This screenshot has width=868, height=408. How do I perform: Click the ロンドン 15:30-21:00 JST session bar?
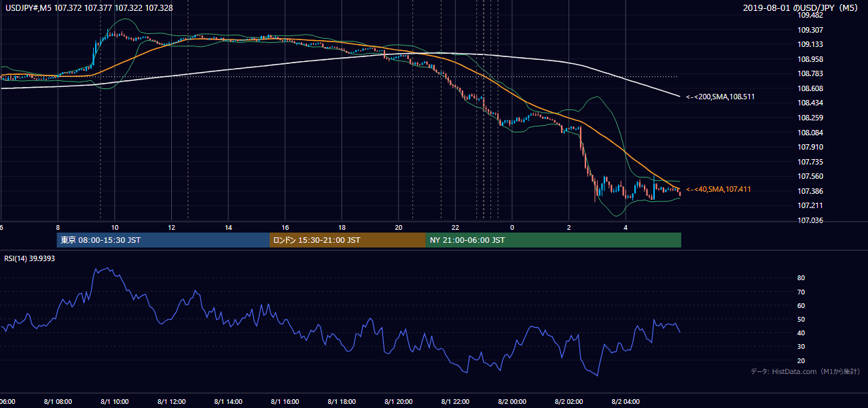[348, 240]
